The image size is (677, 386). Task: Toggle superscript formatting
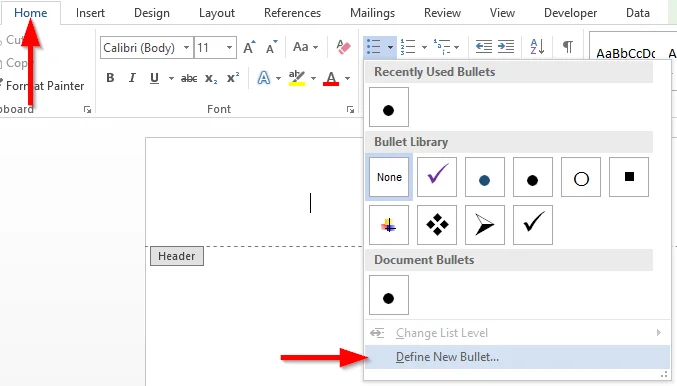pos(233,78)
